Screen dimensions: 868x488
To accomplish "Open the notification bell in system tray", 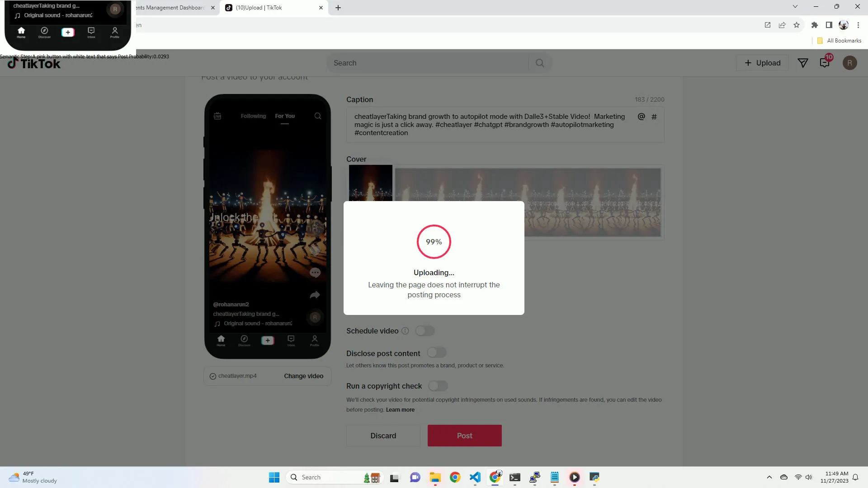I will pos(855,477).
